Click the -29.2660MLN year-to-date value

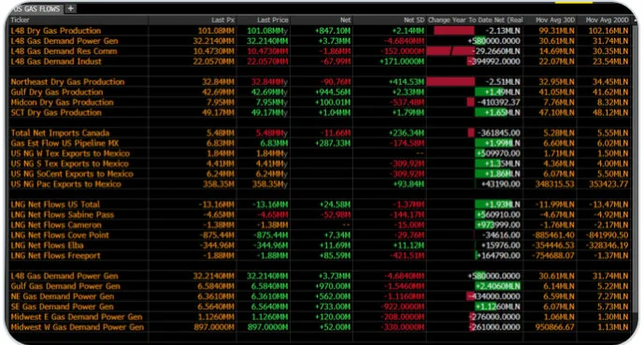[x=496, y=51]
